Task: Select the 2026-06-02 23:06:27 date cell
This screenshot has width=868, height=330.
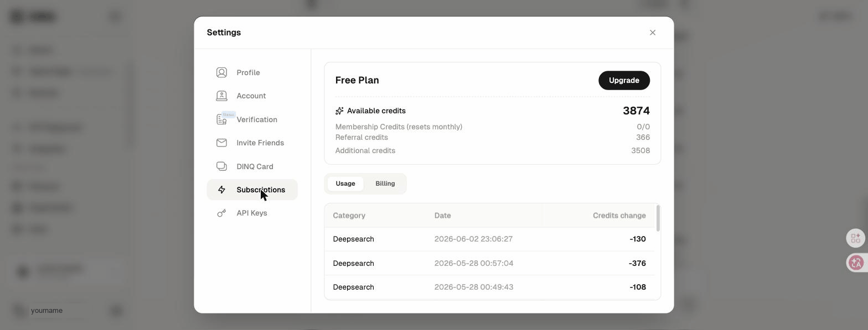Action: (x=473, y=239)
